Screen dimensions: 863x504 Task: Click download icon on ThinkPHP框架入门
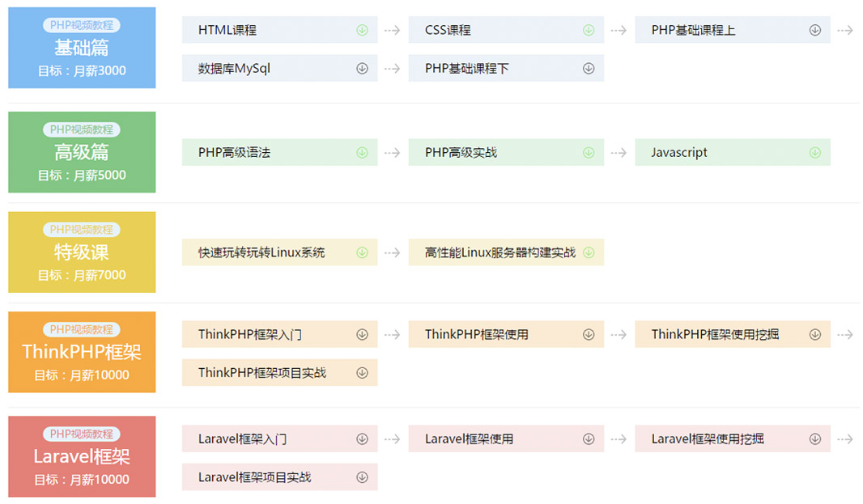(362, 334)
